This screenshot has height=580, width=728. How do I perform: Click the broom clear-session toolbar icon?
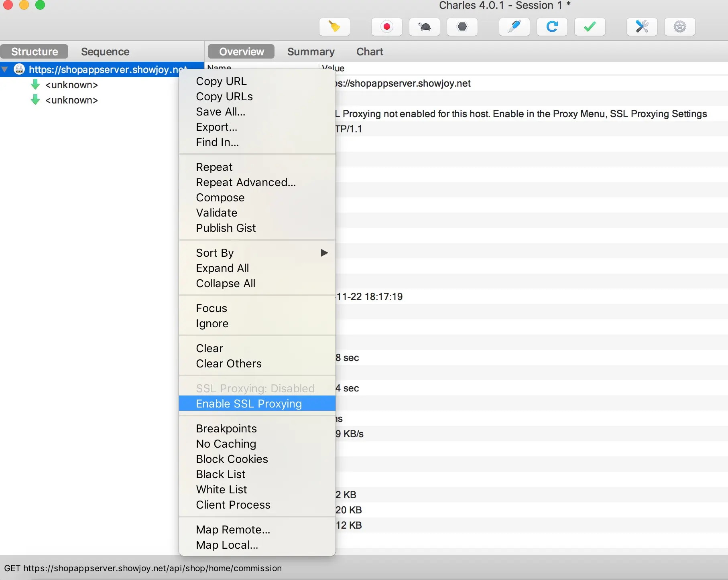pyautogui.click(x=334, y=27)
